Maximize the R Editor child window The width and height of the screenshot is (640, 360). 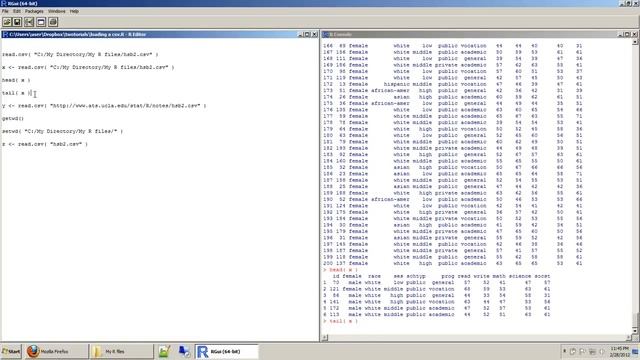307,34
